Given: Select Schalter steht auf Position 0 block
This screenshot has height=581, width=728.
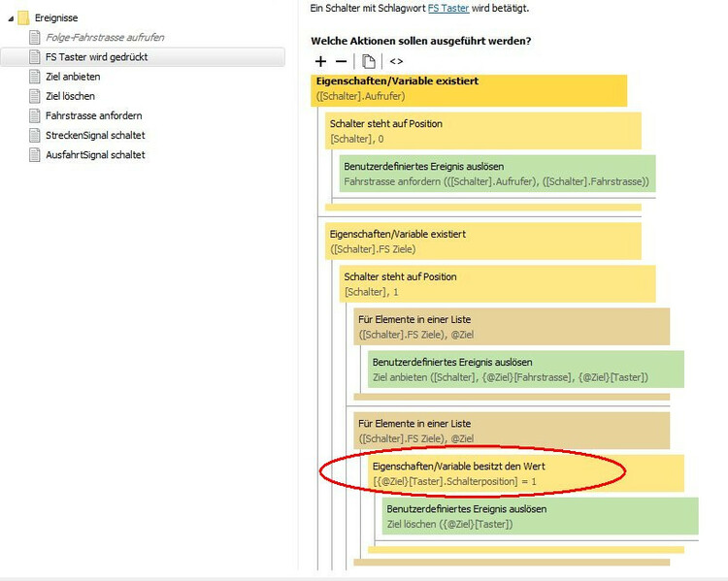Looking at the screenshot, I should point(483,131).
